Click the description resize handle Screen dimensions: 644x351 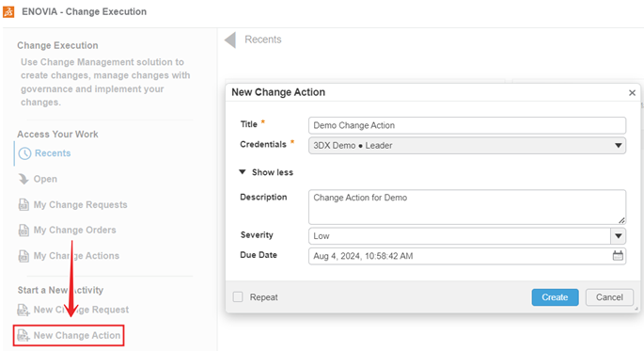621,220
